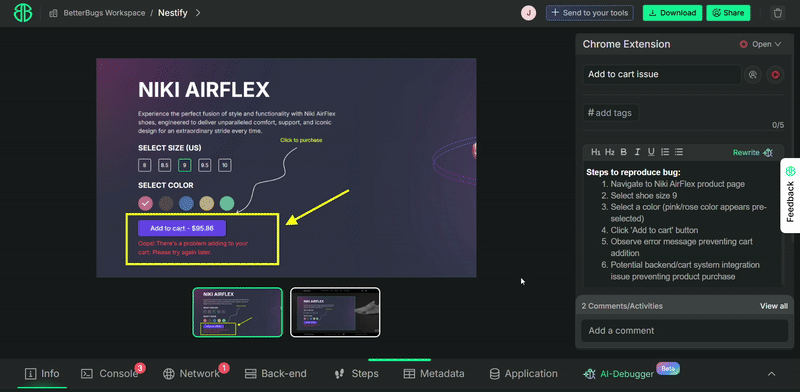Switch to the Back-end tab
Viewport: 800px width, 392px height.
(276, 374)
